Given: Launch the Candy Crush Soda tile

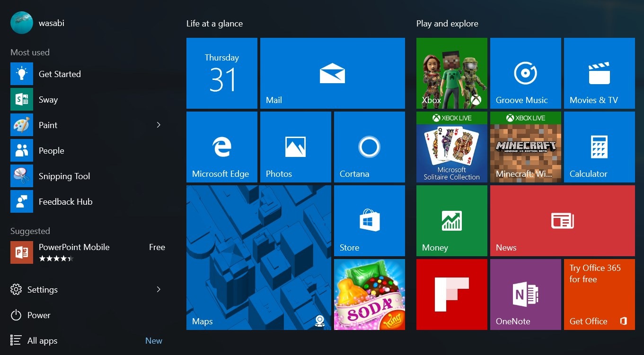Looking at the screenshot, I should pyautogui.click(x=370, y=294).
